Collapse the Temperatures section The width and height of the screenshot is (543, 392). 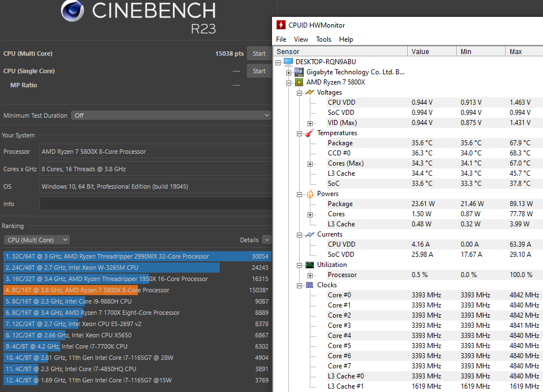tap(300, 133)
